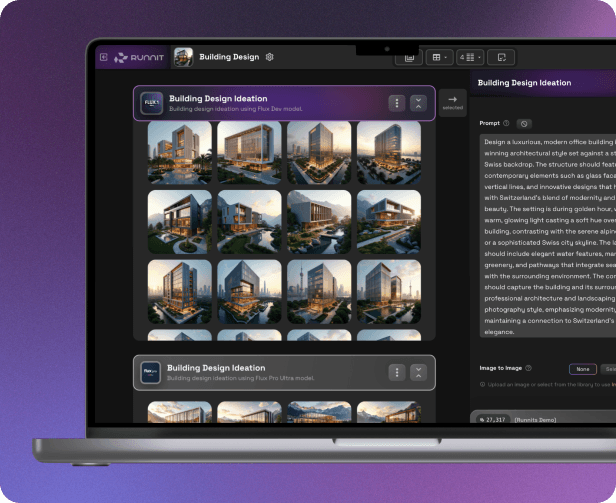Open more options for Flux Dev card
The height and width of the screenshot is (503, 616).
pos(397,103)
